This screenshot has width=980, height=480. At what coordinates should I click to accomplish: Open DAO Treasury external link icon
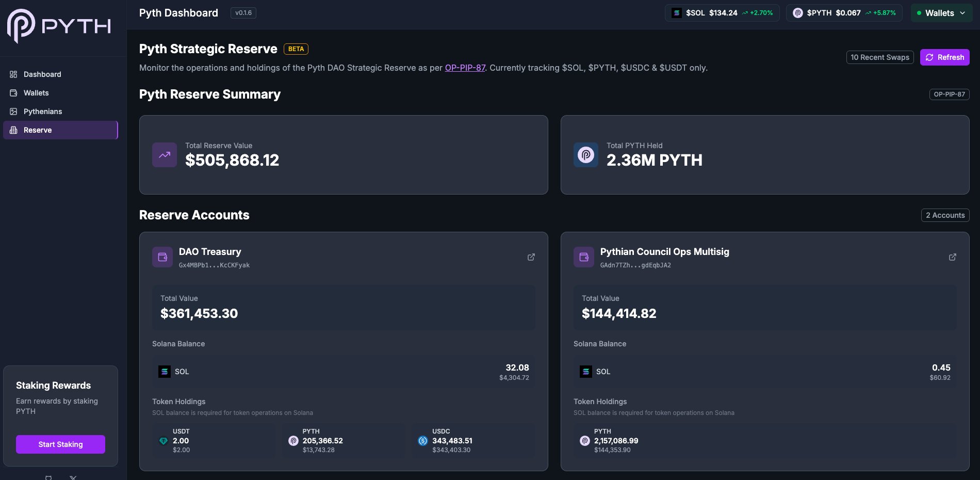(531, 257)
